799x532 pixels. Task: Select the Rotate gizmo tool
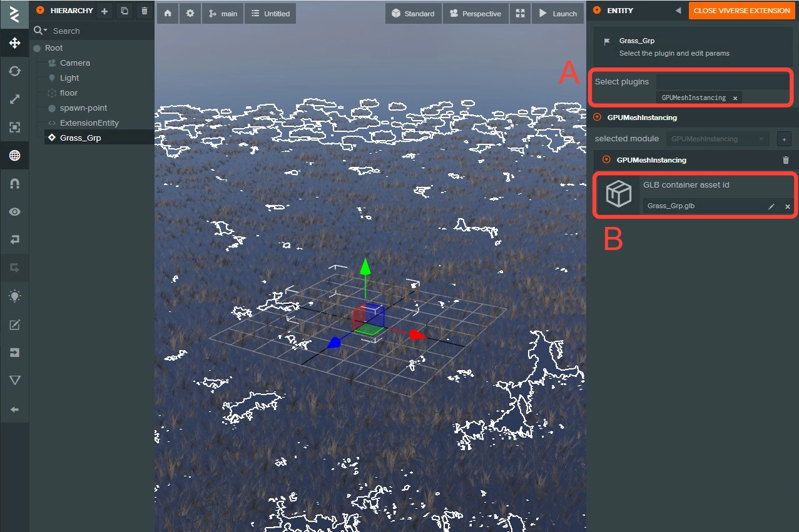tap(14, 71)
